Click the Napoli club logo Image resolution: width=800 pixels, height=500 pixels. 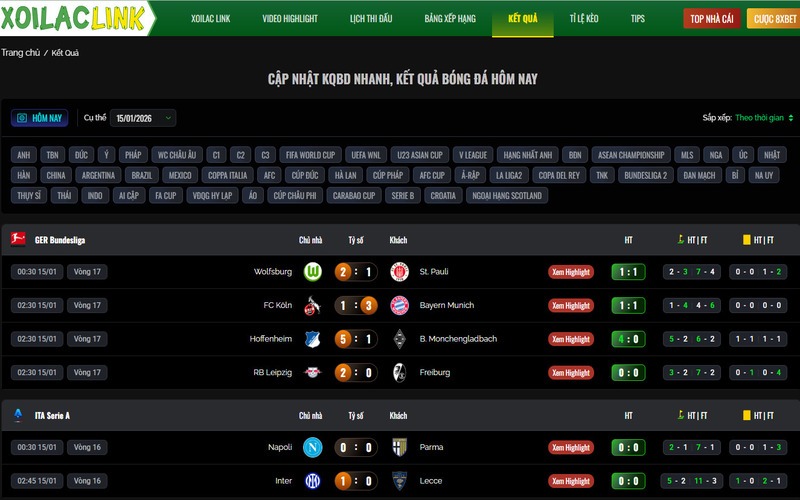pos(313,447)
